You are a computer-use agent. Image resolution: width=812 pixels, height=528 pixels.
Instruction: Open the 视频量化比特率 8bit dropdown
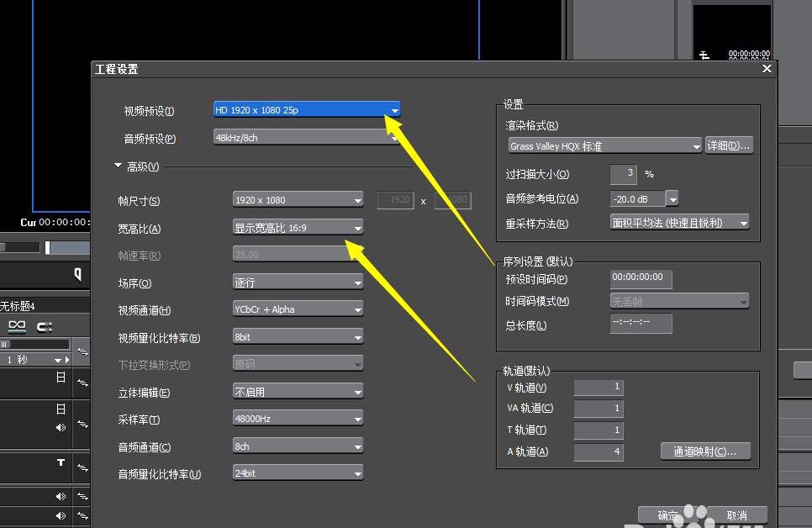(298, 337)
